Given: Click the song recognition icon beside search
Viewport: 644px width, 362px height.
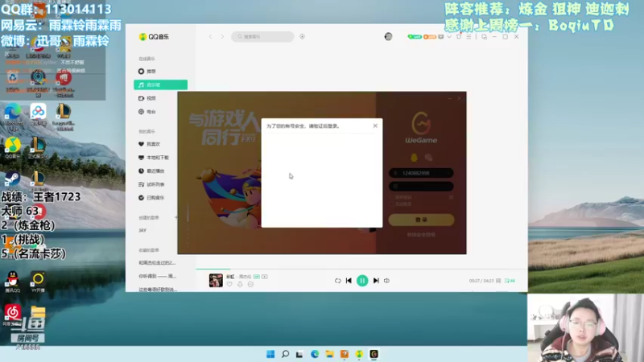Looking at the screenshot, I should pos(303,36).
